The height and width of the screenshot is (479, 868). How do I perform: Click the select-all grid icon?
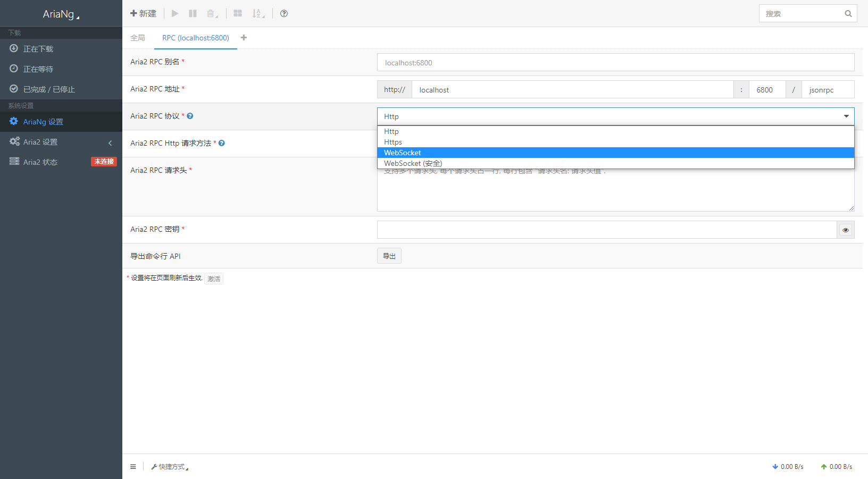tap(238, 13)
